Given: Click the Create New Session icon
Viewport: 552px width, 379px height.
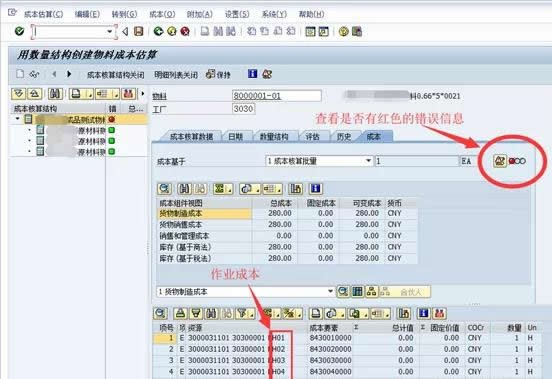Looking at the screenshot, I should [x=310, y=31].
